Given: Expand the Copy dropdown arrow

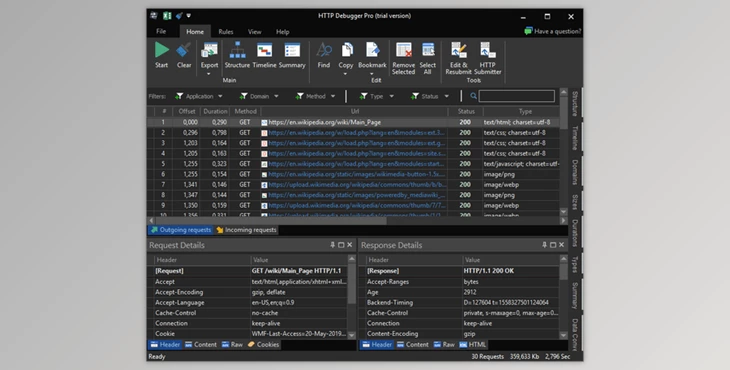Looking at the screenshot, I should (345, 74).
